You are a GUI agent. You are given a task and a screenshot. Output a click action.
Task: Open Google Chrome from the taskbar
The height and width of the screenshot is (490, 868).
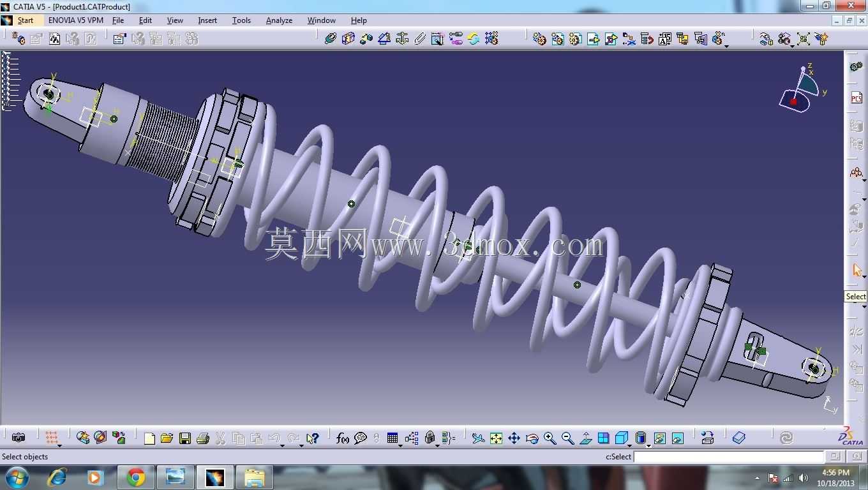coord(135,477)
